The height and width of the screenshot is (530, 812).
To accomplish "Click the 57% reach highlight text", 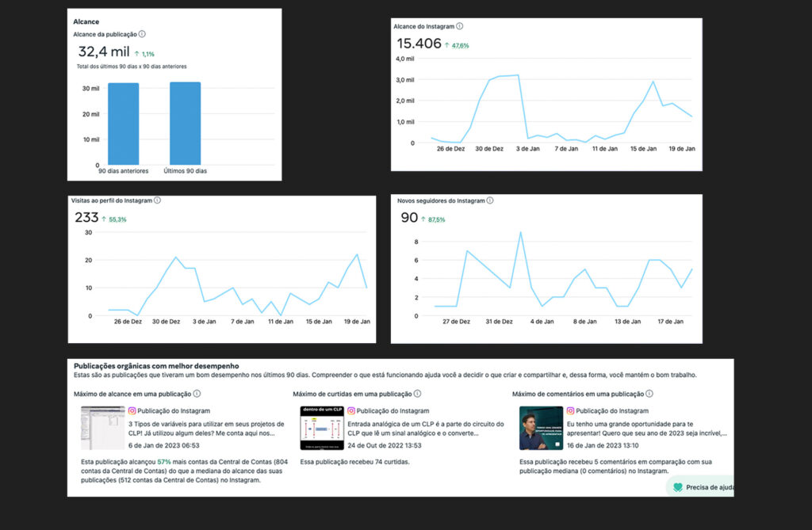I will (x=164, y=461).
